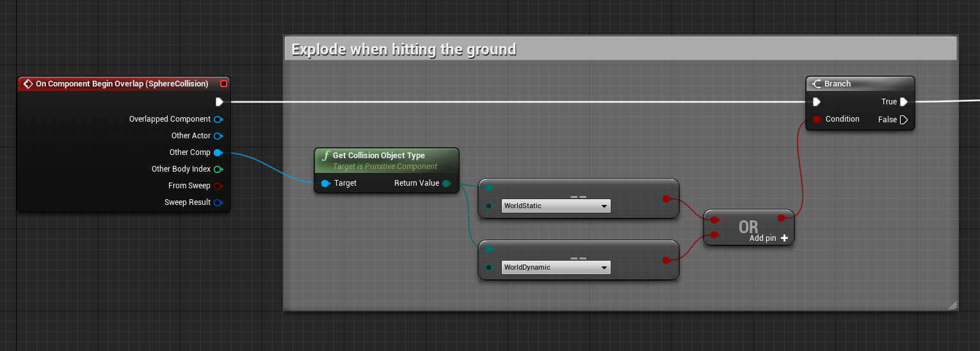Click top input pin of WorldDynamic equals node
The height and width of the screenshot is (351, 980).
[489, 249]
